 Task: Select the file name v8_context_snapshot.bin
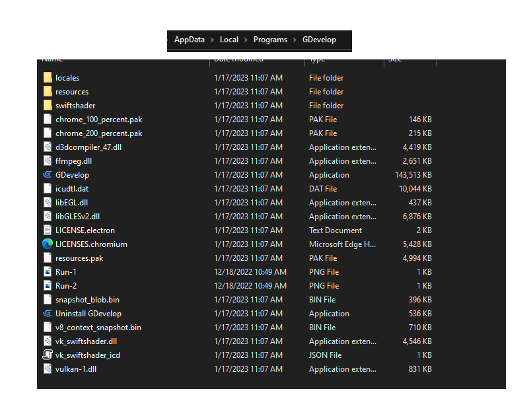[x=98, y=328]
